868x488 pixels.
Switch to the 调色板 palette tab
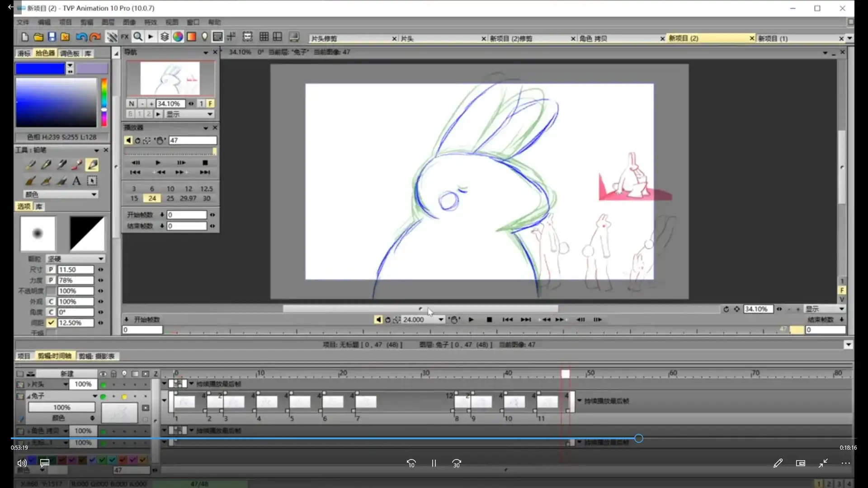(69, 53)
